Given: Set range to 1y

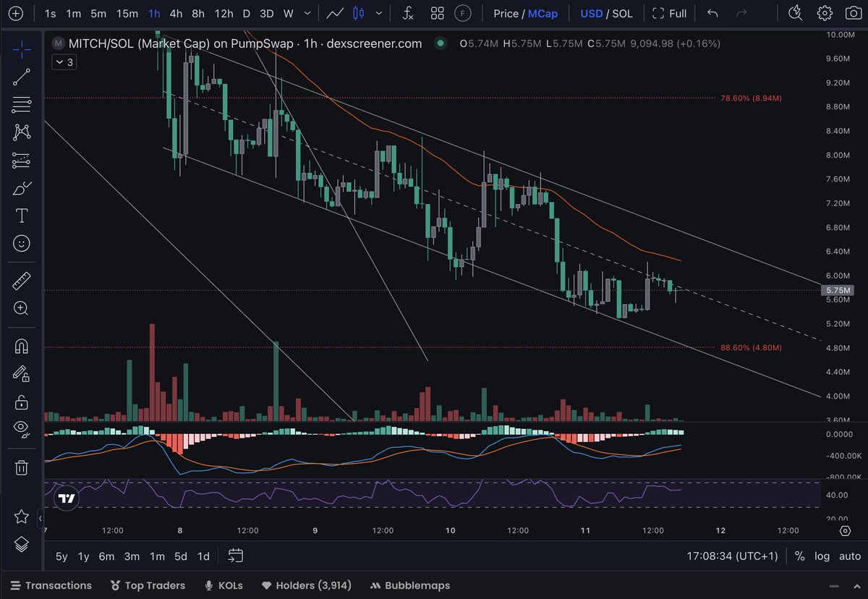Looking at the screenshot, I should (x=83, y=556).
